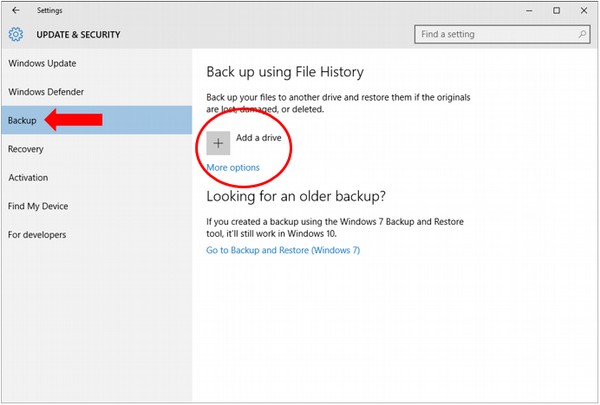Viewport: 600px width, 405px height.
Task: Select Windows Defender in the sidebar
Action: (46, 92)
